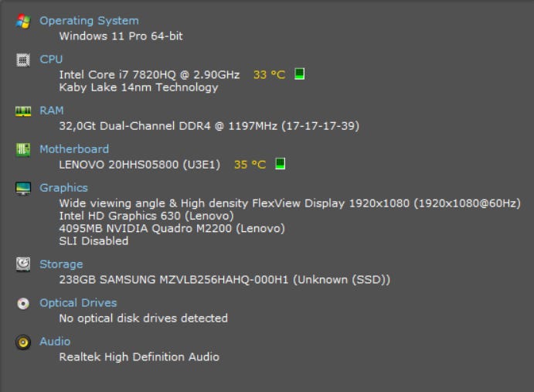Viewport: 534px width, 392px height.
Task: Click the Optical Drives disc icon
Action: [x=23, y=303]
